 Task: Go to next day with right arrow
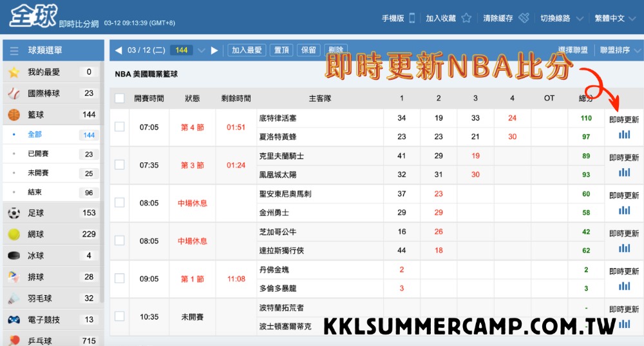214,50
